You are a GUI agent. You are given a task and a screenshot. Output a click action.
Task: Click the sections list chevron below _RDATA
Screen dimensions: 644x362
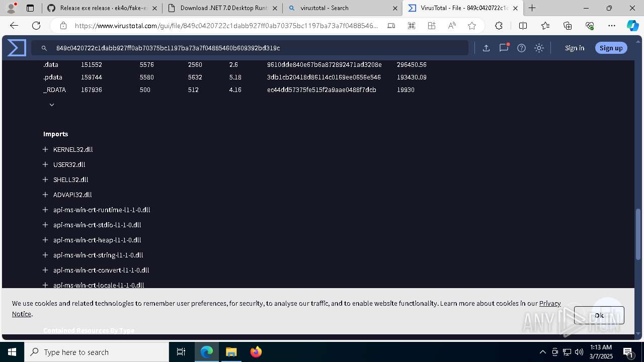52,105
